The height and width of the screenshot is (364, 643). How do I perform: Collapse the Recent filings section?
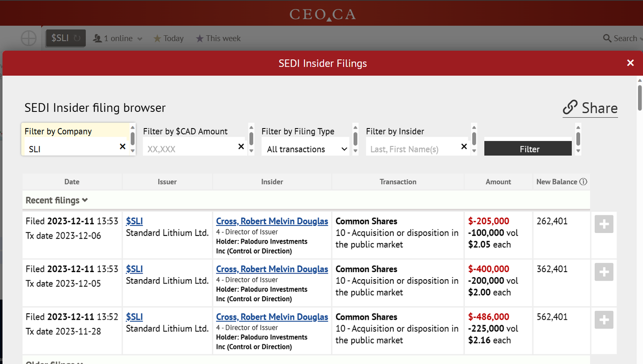click(57, 200)
